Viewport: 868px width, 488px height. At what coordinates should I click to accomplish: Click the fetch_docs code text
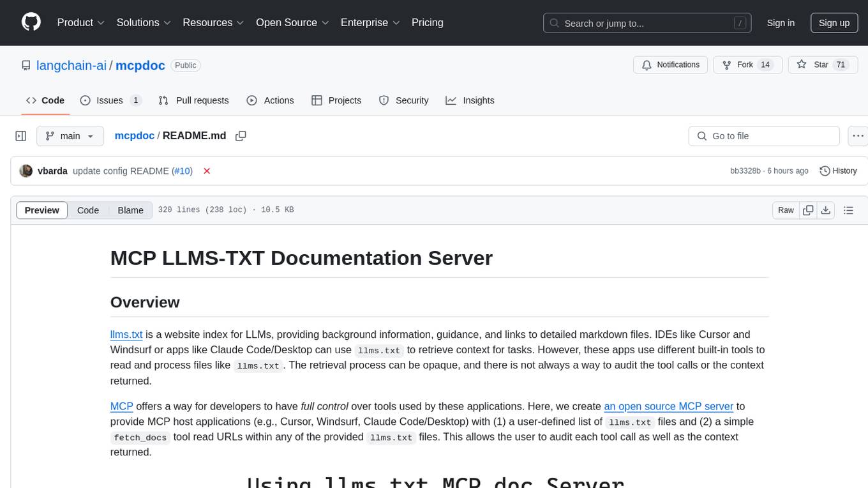(x=140, y=438)
